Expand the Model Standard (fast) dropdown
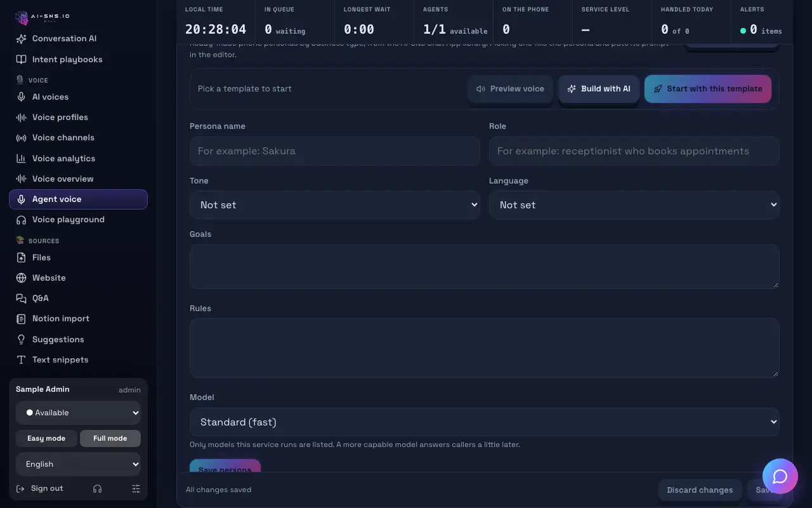Image resolution: width=812 pixels, height=508 pixels. pyautogui.click(x=484, y=422)
